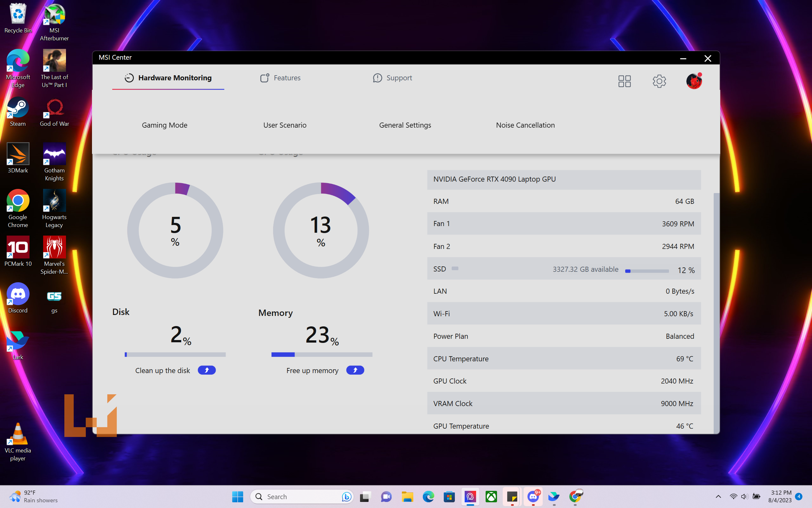Minimize the MSI Center window
This screenshot has width=812, height=508.
point(683,58)
